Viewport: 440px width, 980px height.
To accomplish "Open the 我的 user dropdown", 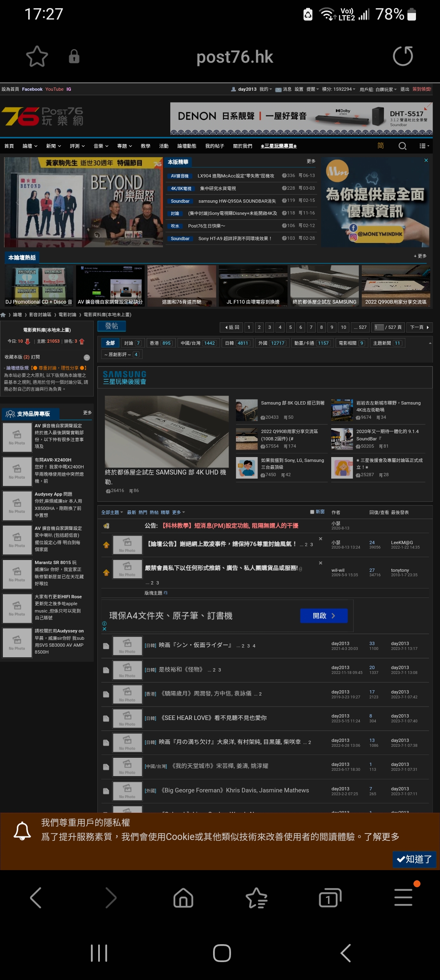I will [x=266, y=89].
